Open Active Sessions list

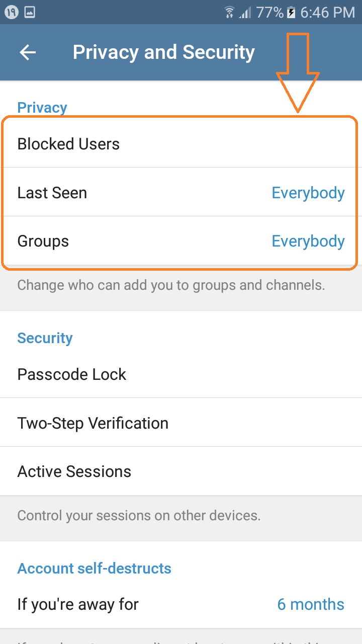point(74,471)
